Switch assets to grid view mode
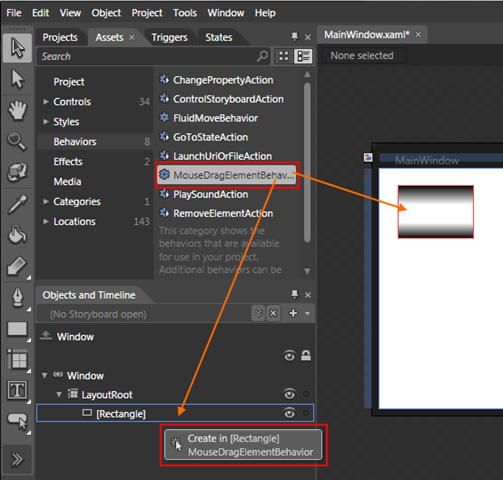The width and height of the screenshot is (503, 480). [284, 56]
